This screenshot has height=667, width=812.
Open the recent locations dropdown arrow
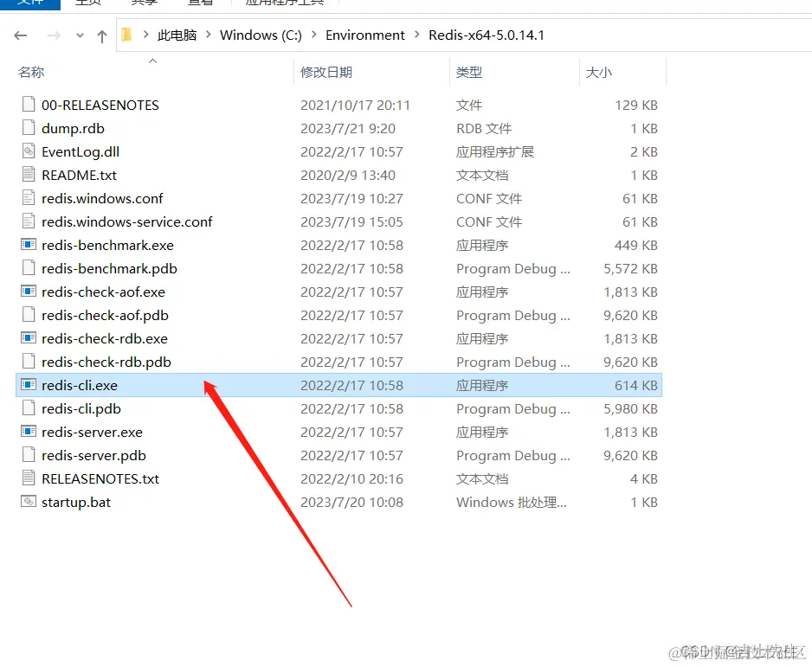[x=80, y=35]
